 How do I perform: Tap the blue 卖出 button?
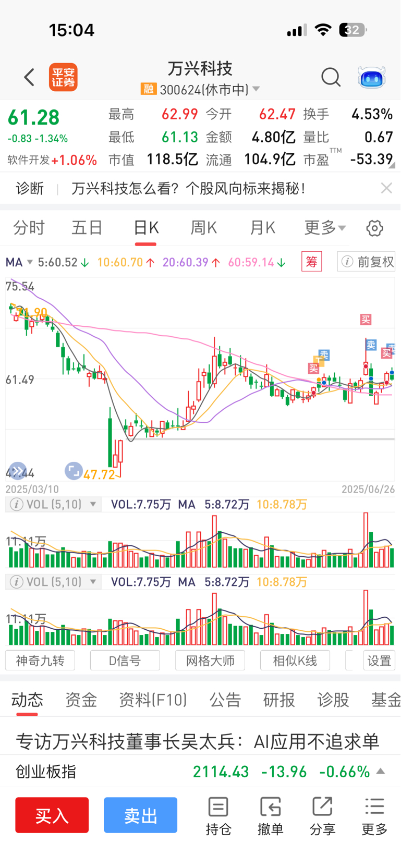tap(140, 815)
